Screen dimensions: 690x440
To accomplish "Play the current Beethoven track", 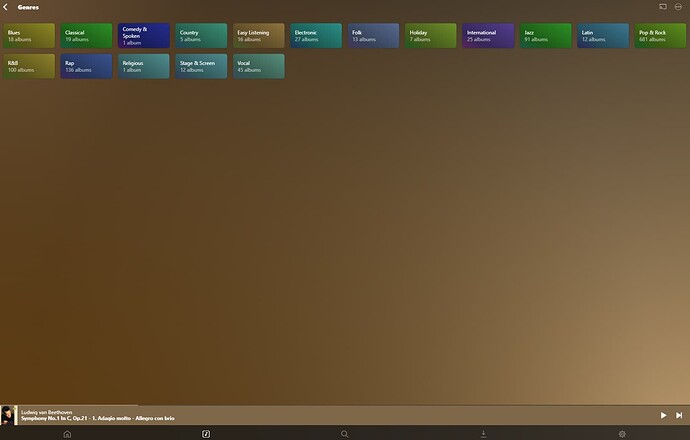I will (x=663, y=415).
